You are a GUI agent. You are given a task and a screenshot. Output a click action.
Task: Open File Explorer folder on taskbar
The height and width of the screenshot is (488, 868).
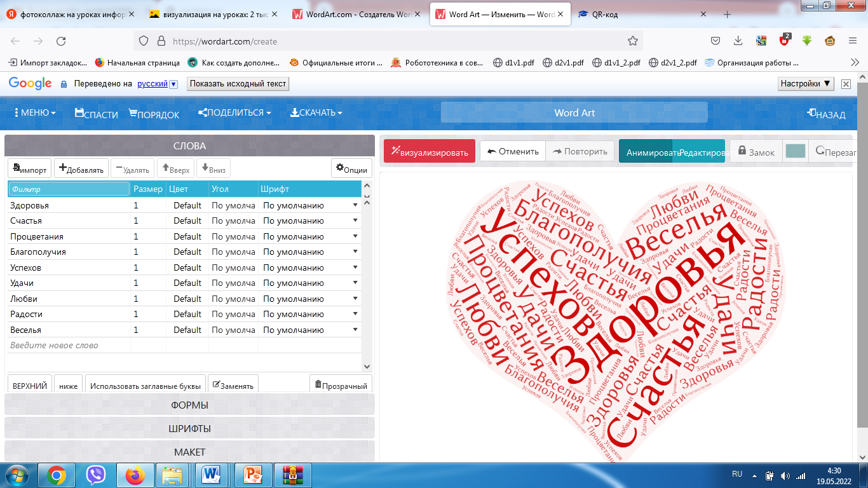coord(173,475)
